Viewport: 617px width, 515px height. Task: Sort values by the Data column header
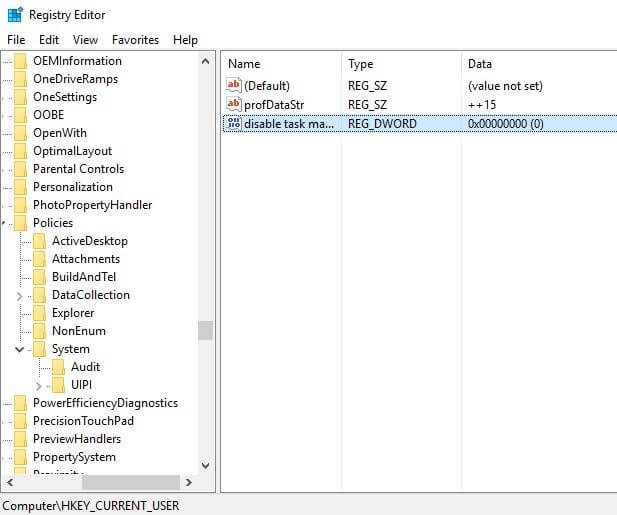pos(539,64)
